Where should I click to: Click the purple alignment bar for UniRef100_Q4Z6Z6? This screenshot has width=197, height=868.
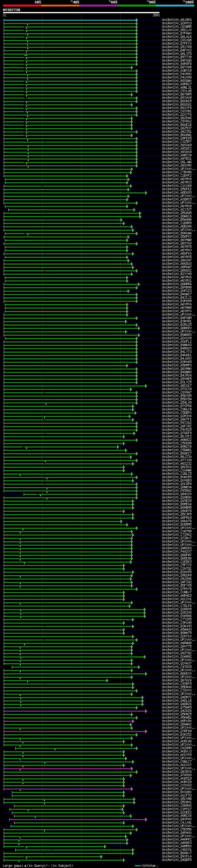click(x=75, y=711)
